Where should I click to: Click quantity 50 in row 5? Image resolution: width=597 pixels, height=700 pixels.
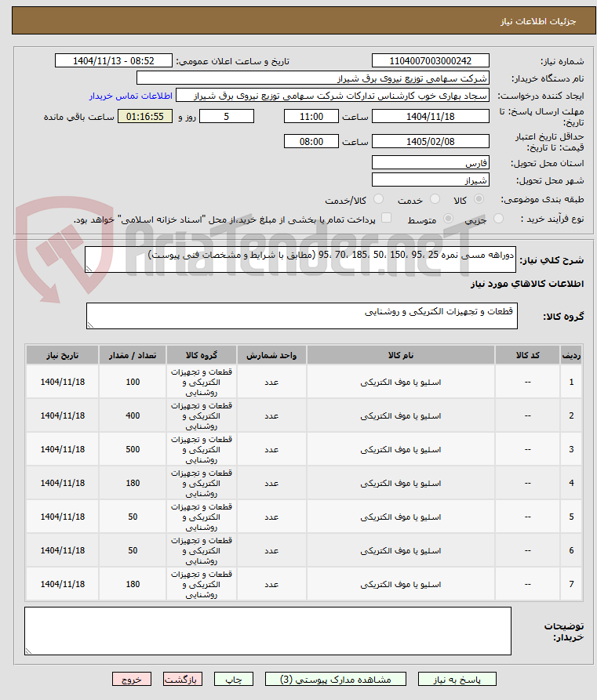coord(133,517)
